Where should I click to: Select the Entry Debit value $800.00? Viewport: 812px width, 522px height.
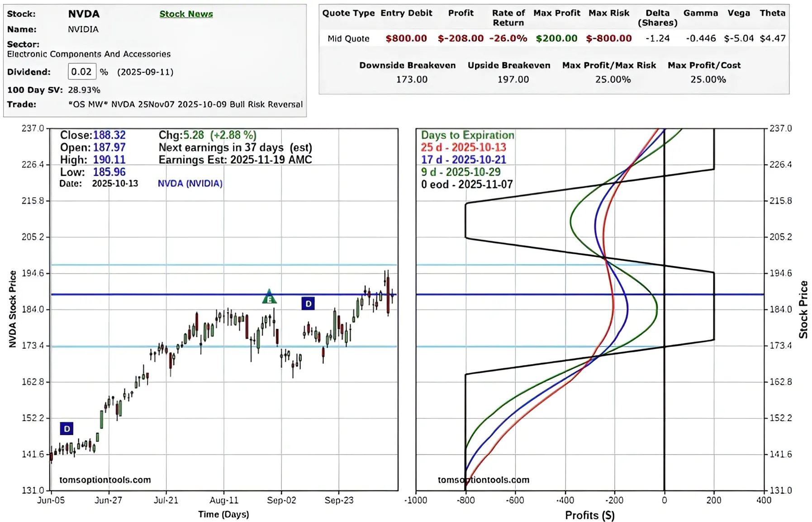(x=406, y=38)
